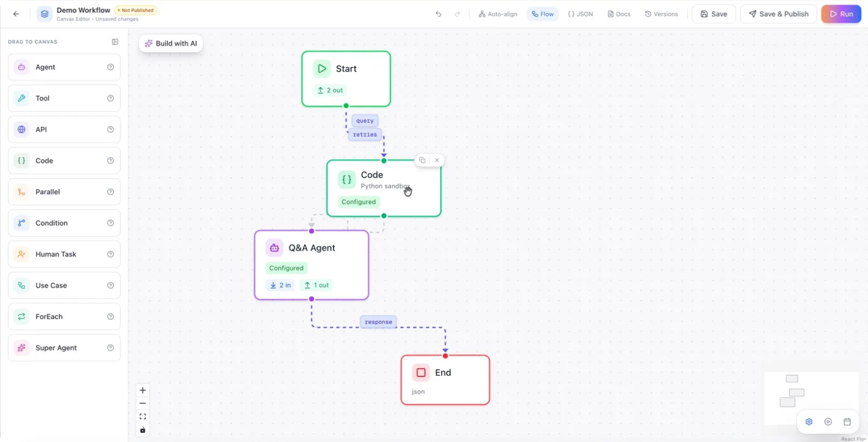
Task: Open the calendar schedule icon
Action: click(x=847, y=422)
